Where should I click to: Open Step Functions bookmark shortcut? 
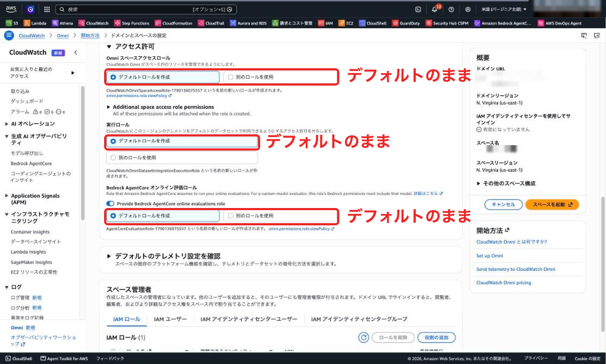132,23
